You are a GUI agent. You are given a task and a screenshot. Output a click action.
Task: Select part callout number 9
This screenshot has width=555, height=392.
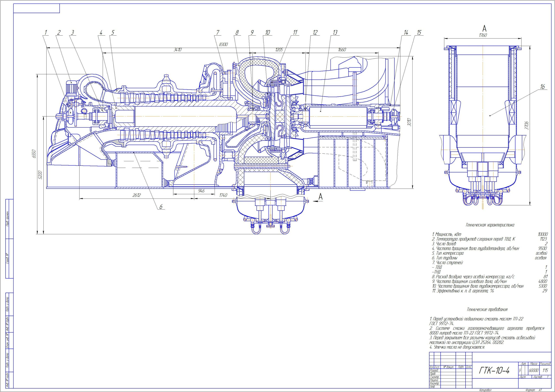252,32
